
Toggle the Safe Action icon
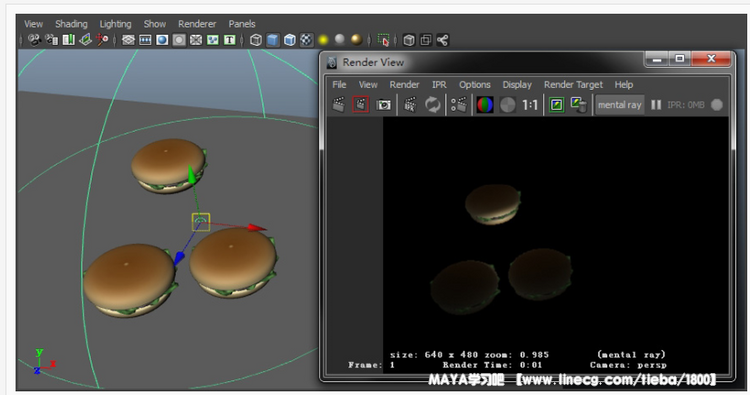213,40
